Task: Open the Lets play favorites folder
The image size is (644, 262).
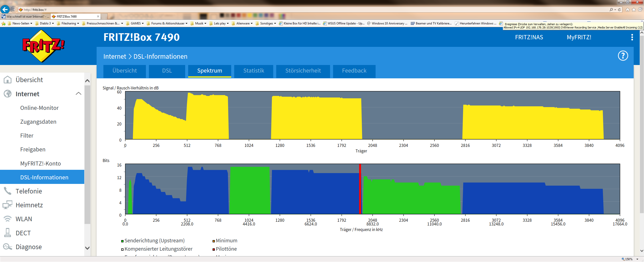Action: click(x=219, y=23)
